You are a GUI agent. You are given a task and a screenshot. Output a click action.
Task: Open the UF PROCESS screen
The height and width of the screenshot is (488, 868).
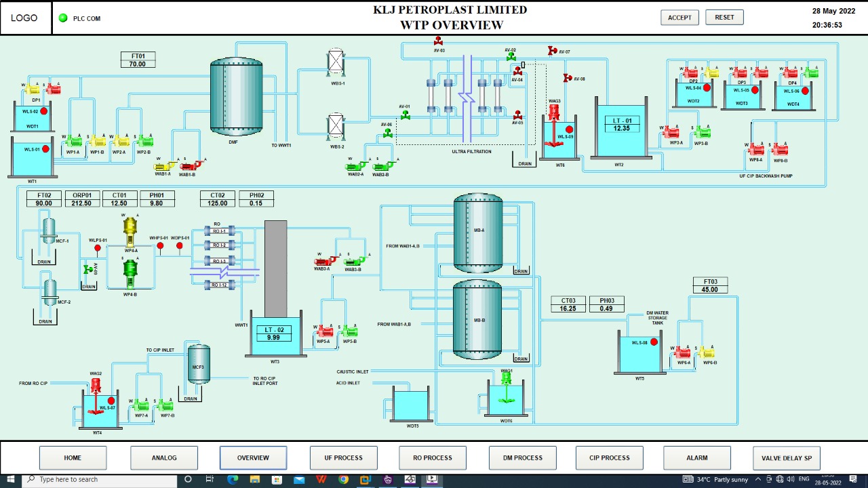(343, 458)
